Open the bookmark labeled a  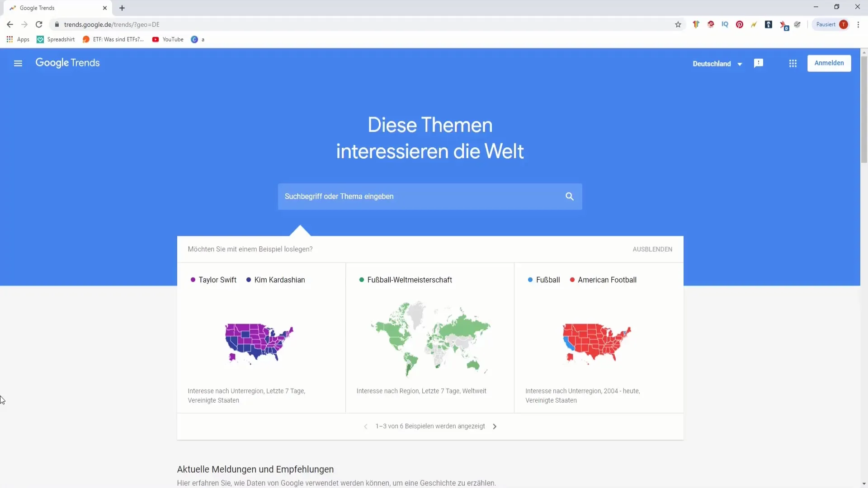(198, 39)
